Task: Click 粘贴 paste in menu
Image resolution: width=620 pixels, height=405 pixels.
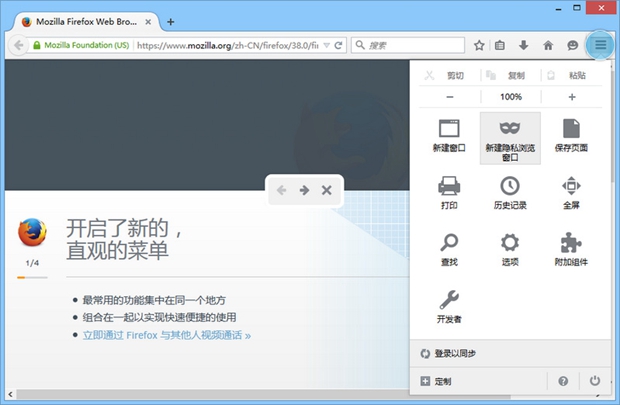Action: coord(572,75)
